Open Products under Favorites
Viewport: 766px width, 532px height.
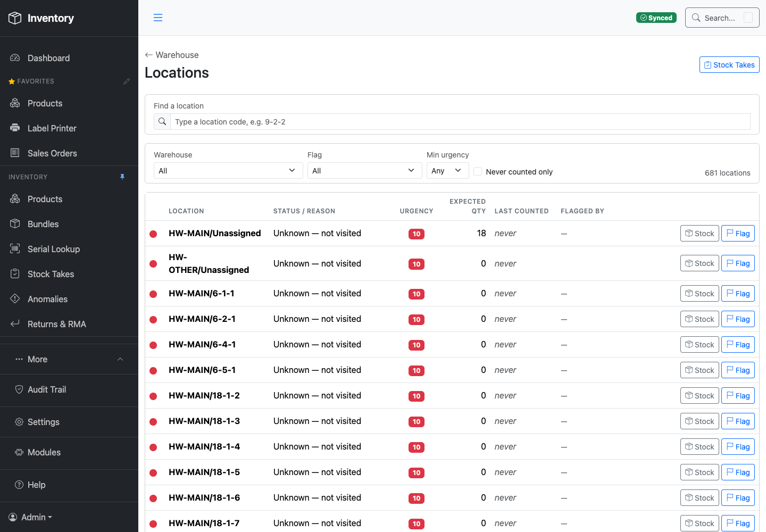coord(69,103)
